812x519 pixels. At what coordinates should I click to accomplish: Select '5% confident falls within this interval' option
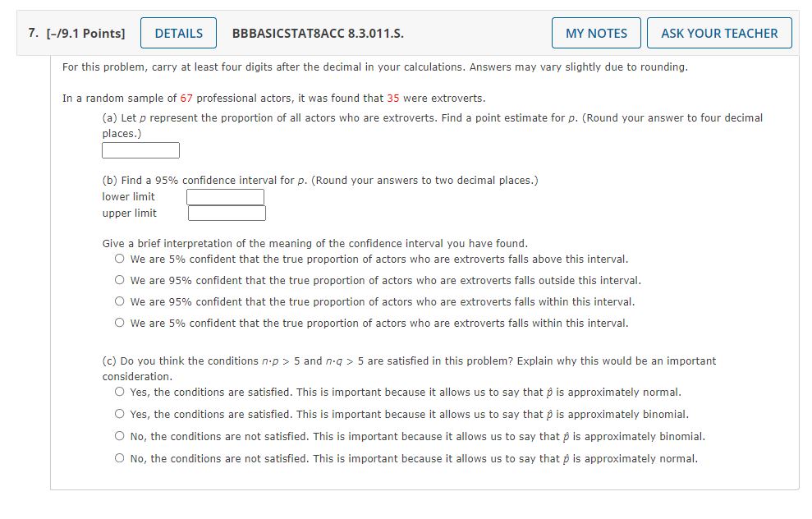[119, 322]
